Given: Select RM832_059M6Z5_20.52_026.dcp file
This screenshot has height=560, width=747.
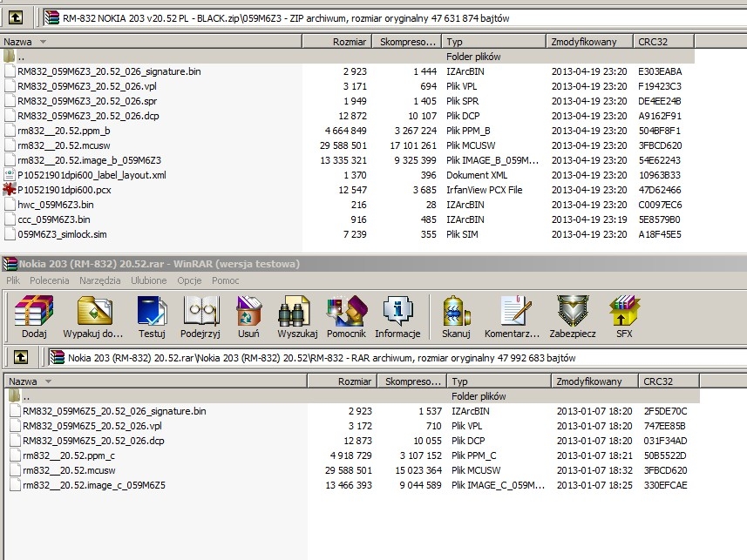Looking at the screenshot, I should point(93,441).
